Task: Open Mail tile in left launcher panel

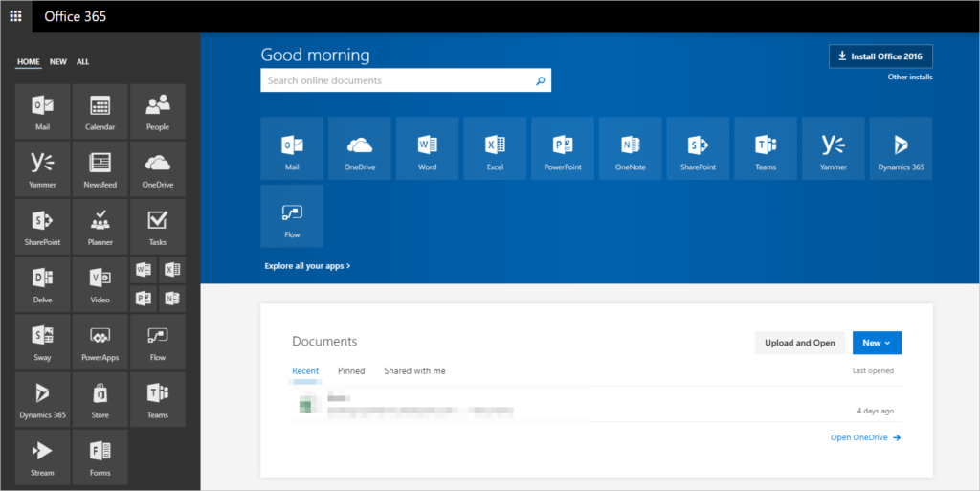Action: tap(42, 111)
